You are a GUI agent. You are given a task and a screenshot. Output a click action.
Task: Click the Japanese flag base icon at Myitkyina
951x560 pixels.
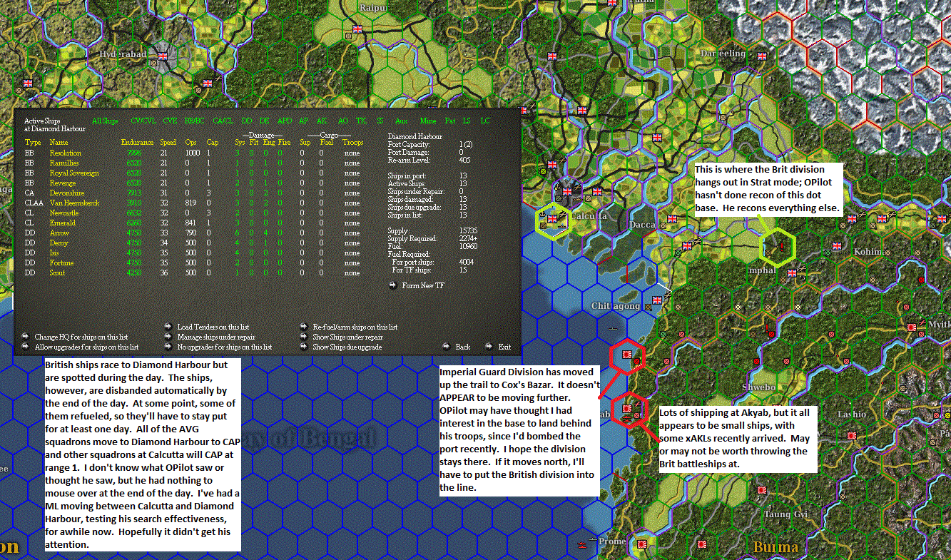point(912,326)
